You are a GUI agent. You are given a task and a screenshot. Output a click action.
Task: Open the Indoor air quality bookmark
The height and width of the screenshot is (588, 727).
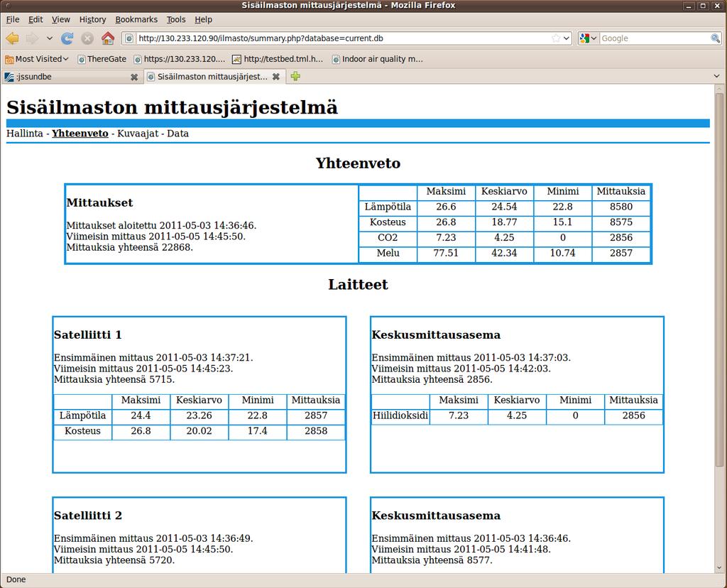[378, 59]
